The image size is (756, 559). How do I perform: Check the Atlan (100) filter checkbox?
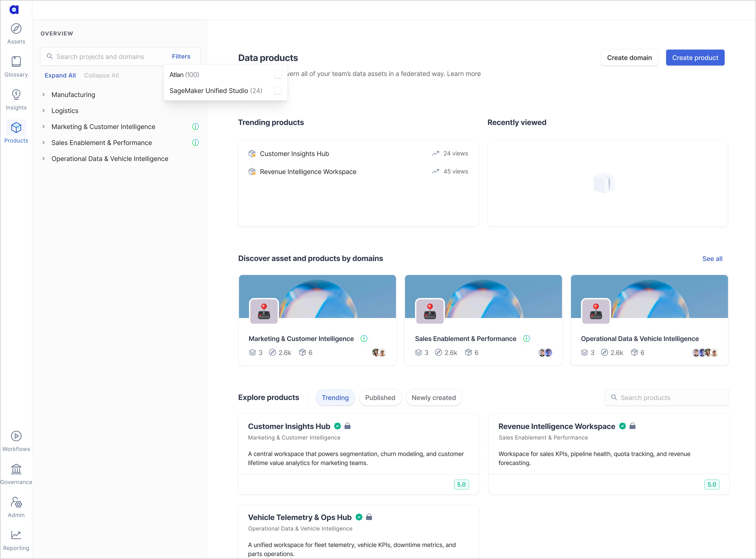(x=278, y=74)
